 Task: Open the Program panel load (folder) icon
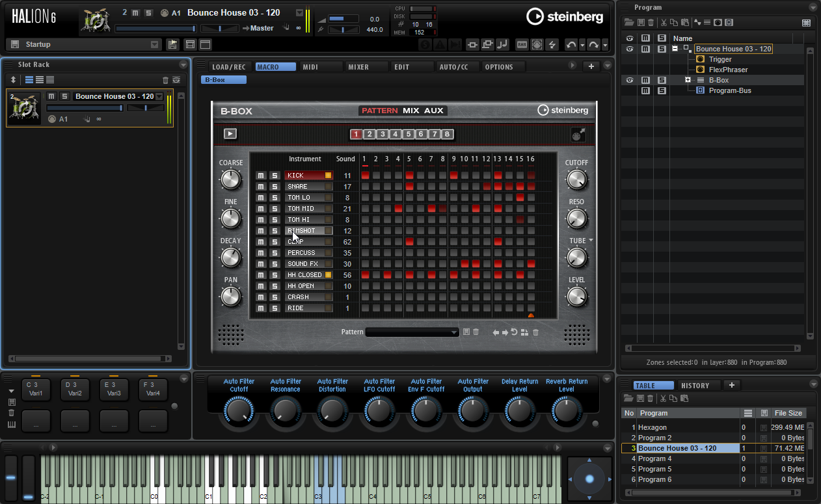[x=629, y=22]
